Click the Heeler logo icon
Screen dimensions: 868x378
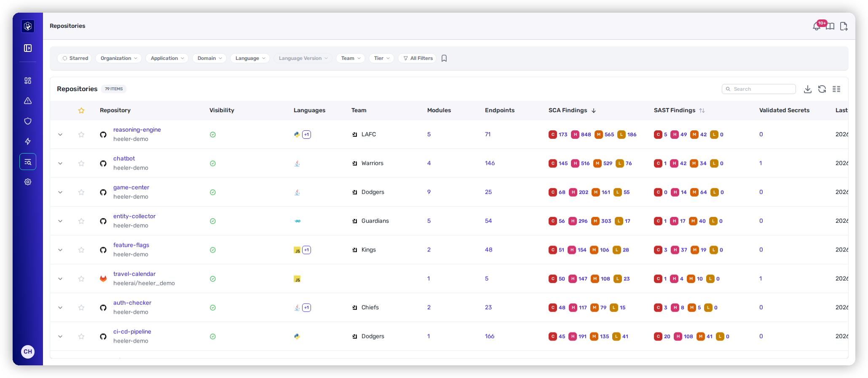[x=28, y=26]
